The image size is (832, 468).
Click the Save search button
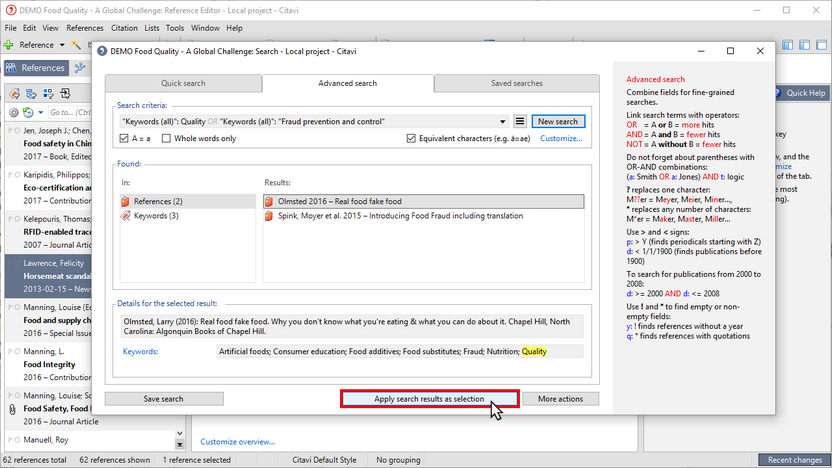[164, 399]
